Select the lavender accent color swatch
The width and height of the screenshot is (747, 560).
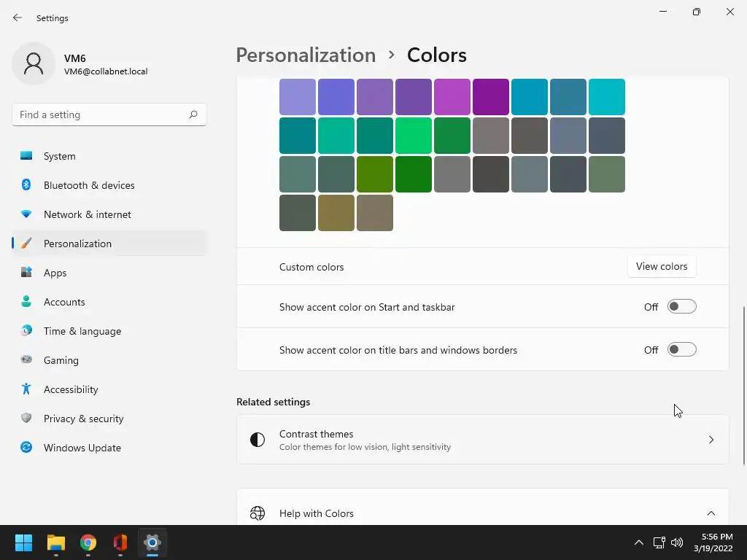click(x=298, y=97)
